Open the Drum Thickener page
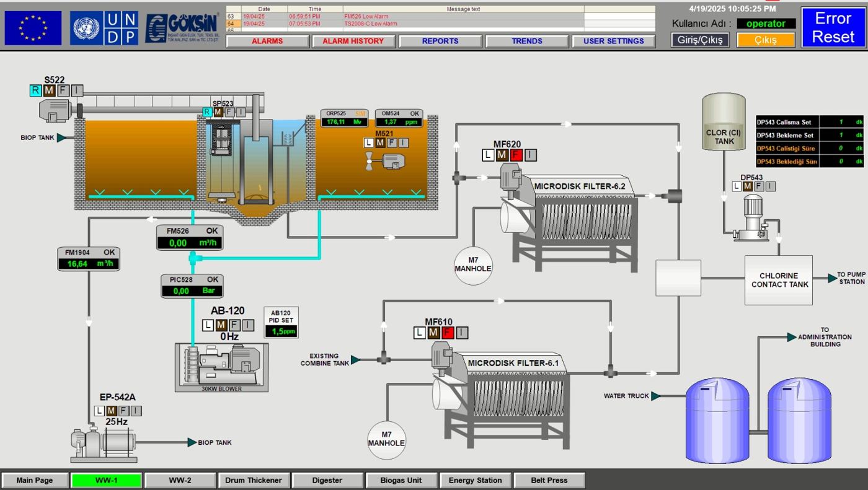 coord(253,480)
